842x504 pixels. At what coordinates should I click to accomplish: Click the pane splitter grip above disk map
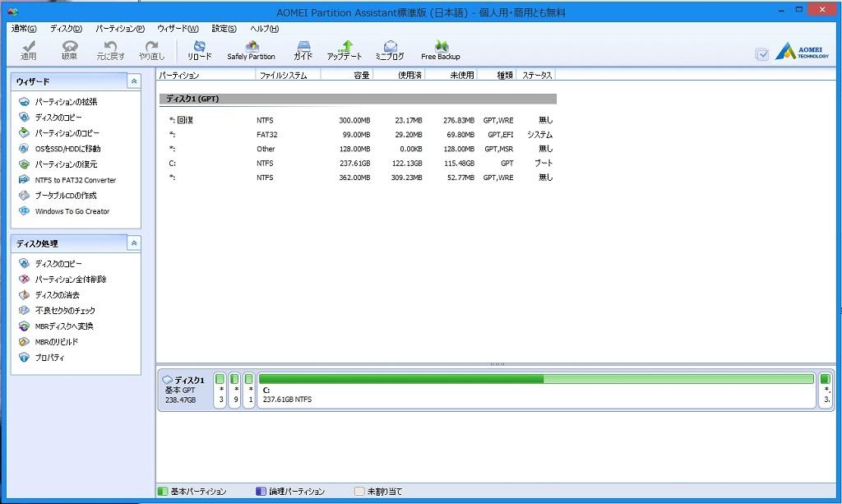pos(497,364)
